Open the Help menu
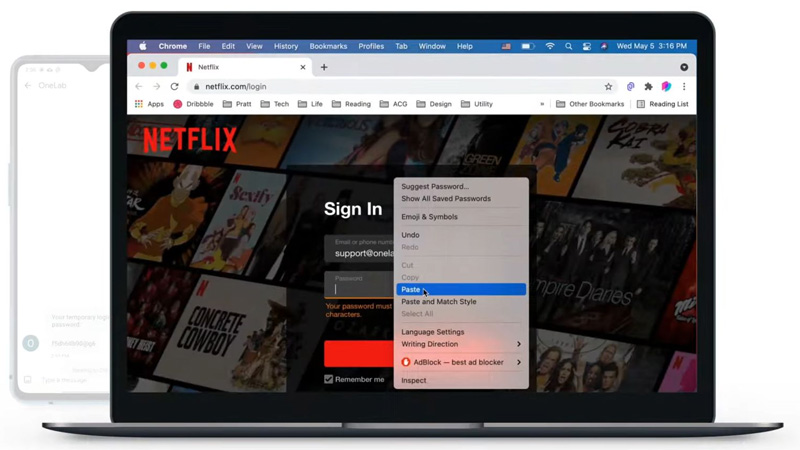 click(464, 46)
